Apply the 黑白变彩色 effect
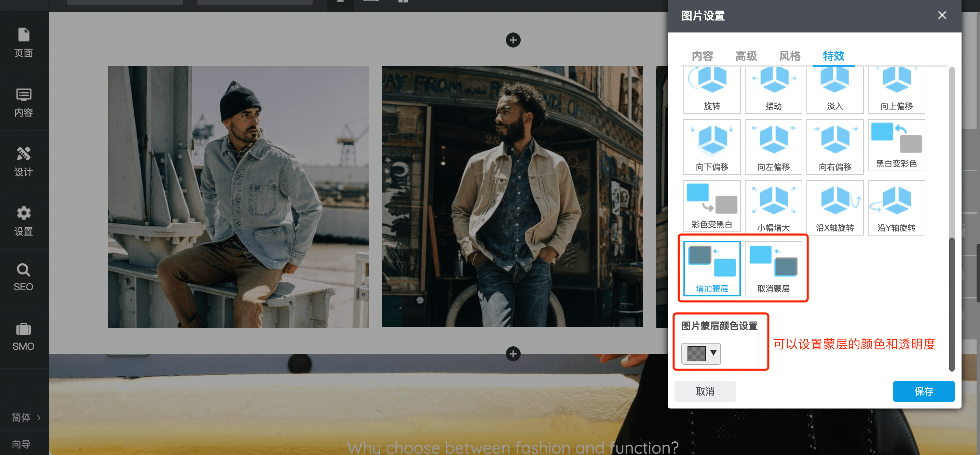This screenshot has height=455, width=980. click(x=896, y=146)
